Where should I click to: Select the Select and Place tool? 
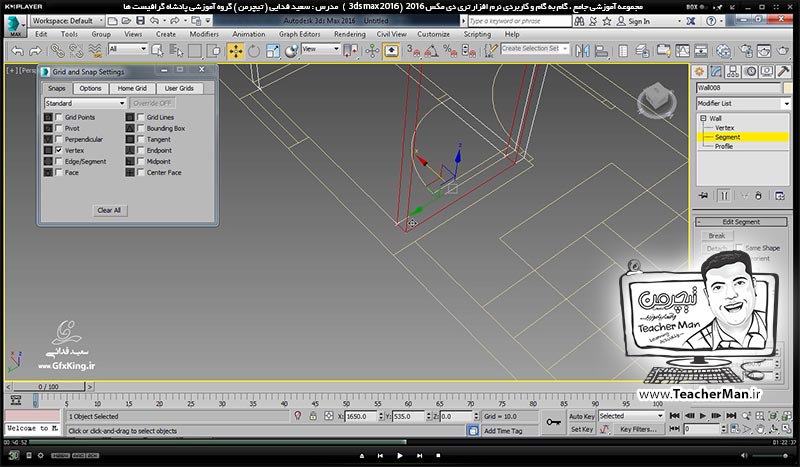(292, 51)
